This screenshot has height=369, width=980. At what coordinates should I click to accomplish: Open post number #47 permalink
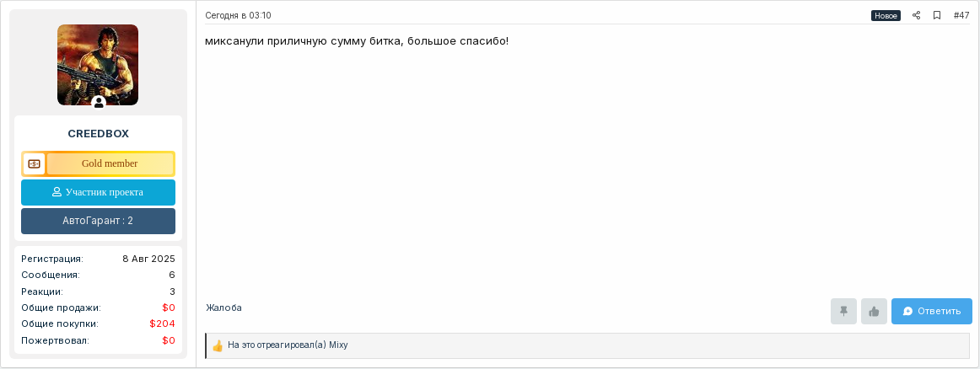pos(961,16)
